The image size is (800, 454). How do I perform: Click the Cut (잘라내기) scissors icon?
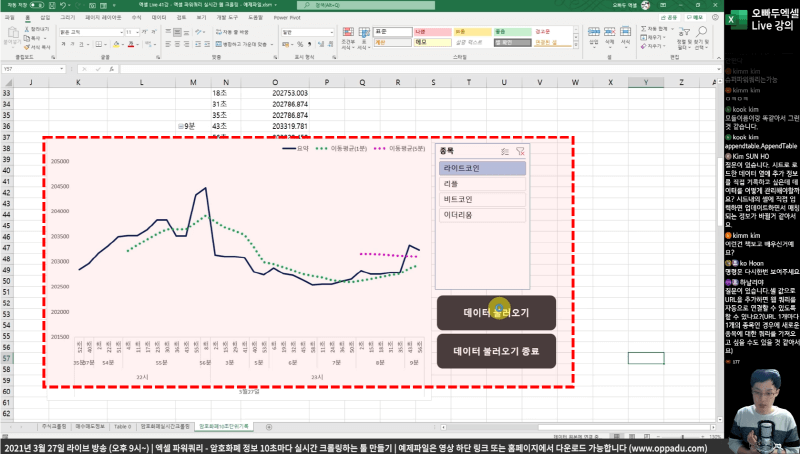[27, 29]
